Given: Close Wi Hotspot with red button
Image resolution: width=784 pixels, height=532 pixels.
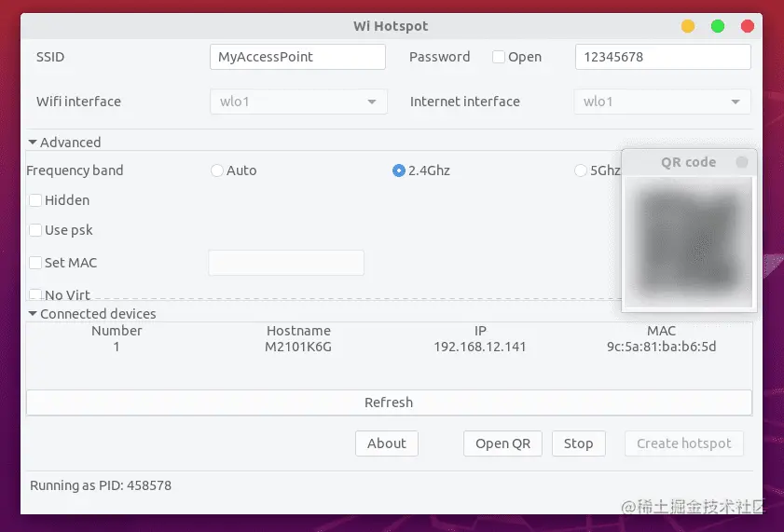Looking at the screenshot, I should pyautogui.click(x=748, y=26).
